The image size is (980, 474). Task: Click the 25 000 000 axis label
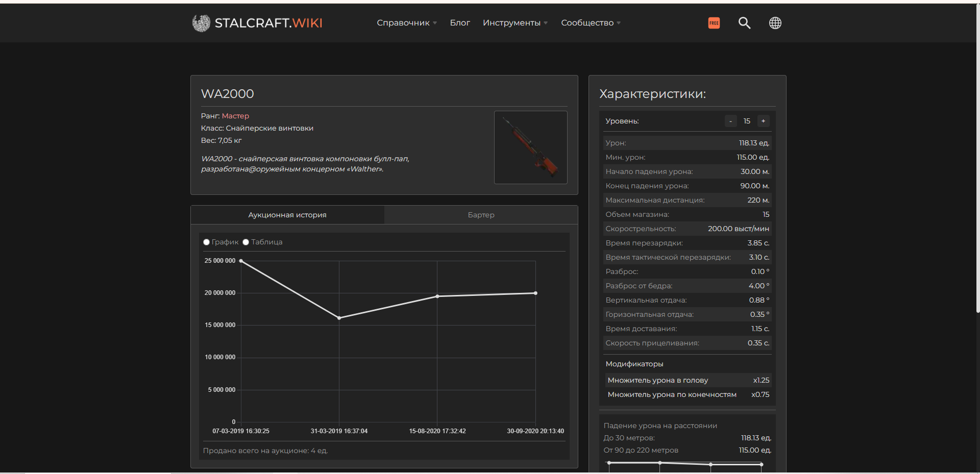[x=220, y=261]
